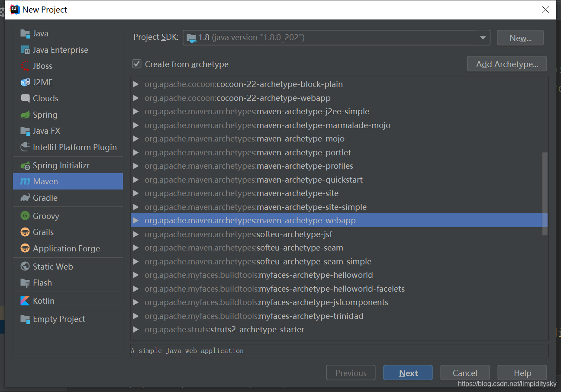The width and height of the screenshot is (561, 392).
Task: Expand struts2-archetype-starter node
Action: pyautogui.click(x=136, y=330)
